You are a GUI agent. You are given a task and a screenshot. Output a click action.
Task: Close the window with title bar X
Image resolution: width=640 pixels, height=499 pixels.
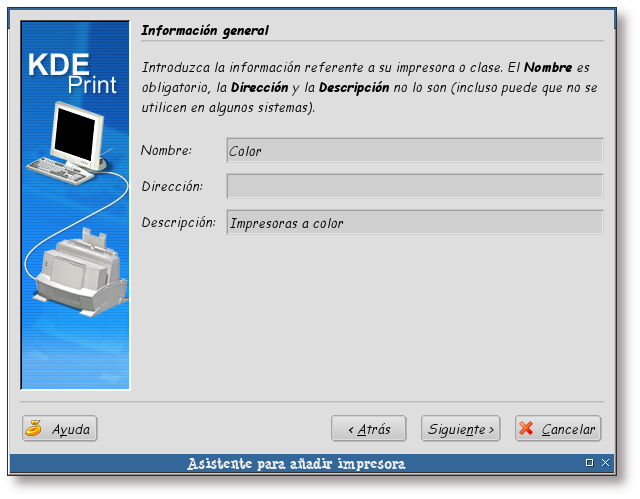(x=604, y=463)
